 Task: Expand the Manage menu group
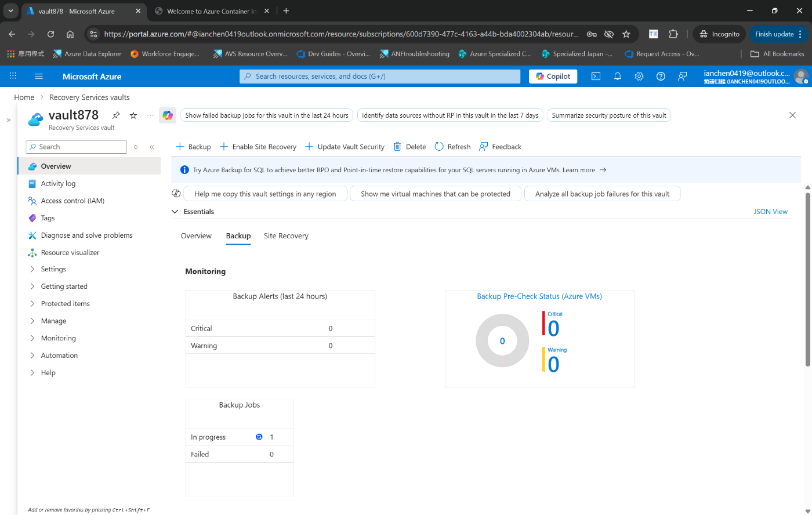point(32,321)
